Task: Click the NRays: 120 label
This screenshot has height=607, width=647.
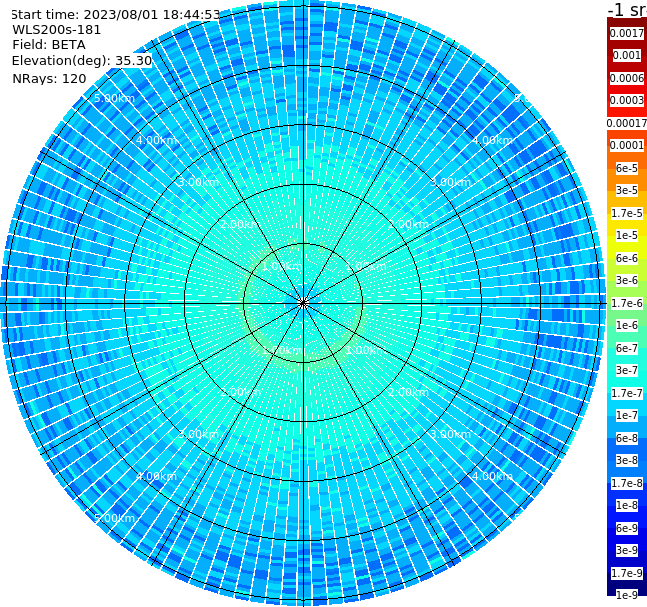Action: (x=49, y=78)
